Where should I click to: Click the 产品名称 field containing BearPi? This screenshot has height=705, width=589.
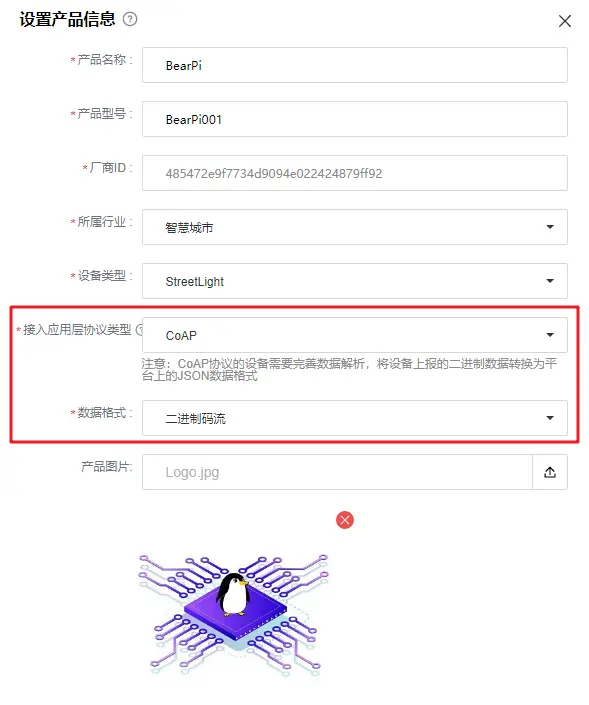(355, 65)
